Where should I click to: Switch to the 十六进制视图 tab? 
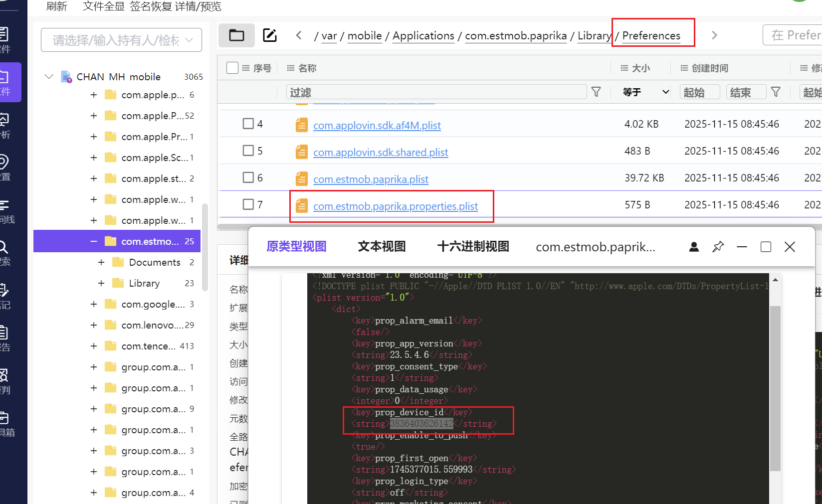[473, 247]
